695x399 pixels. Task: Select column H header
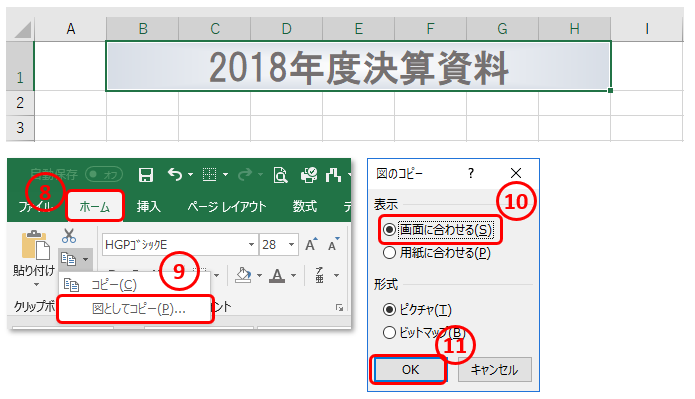click(x=575, y=29)
